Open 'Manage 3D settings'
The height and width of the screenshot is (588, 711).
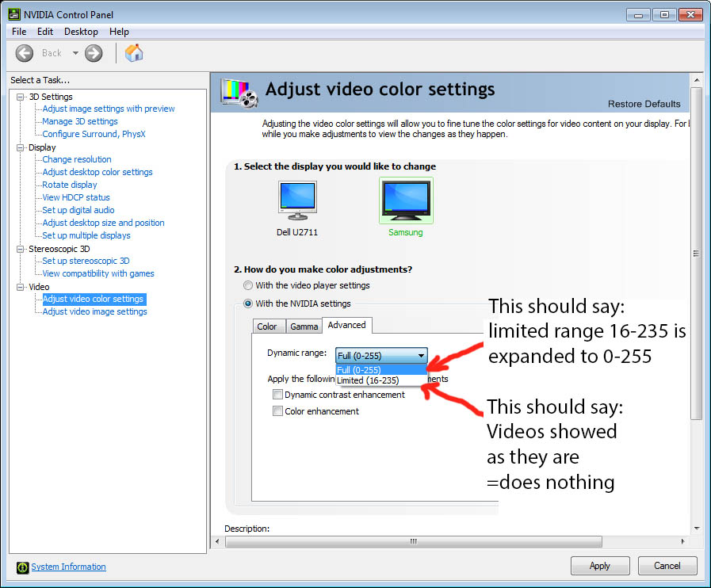point(80,121)
